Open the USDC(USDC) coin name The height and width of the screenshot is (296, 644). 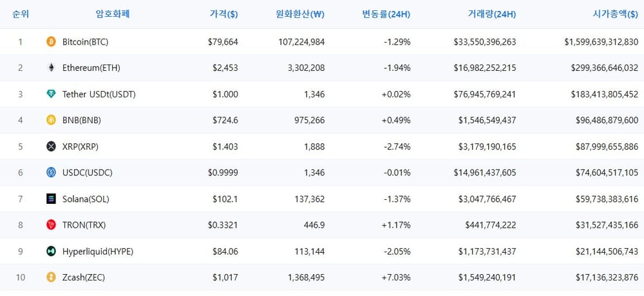coord(88,173)
